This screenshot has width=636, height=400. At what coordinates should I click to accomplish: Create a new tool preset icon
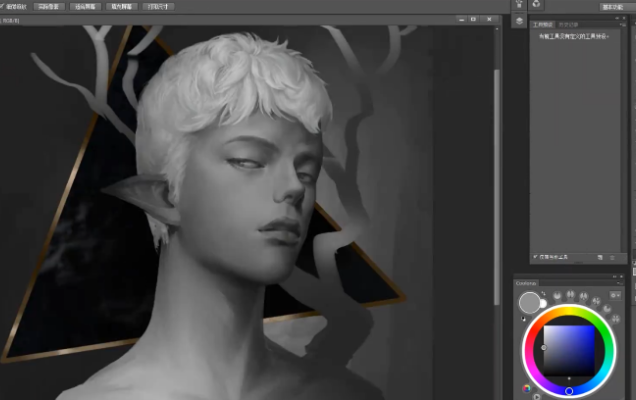click(x=600, y=257)
